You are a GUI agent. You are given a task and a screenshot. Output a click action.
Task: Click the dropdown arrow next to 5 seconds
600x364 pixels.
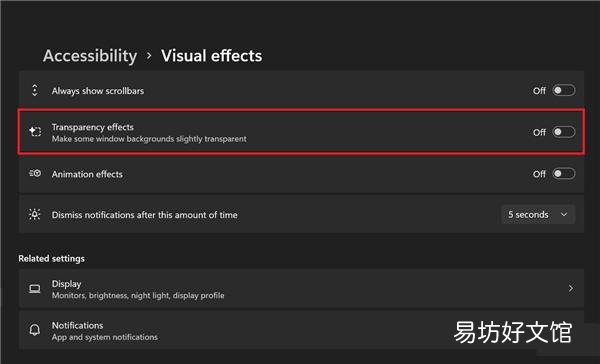564,215
